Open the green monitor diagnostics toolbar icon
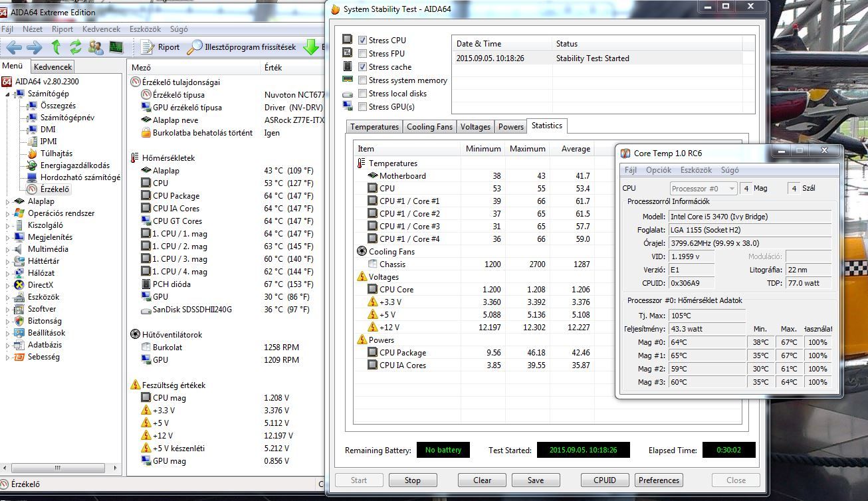 click(116, 47)
